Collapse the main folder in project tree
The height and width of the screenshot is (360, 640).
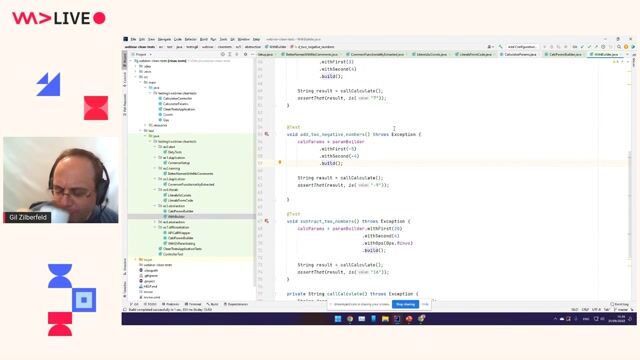pos(140,82)
